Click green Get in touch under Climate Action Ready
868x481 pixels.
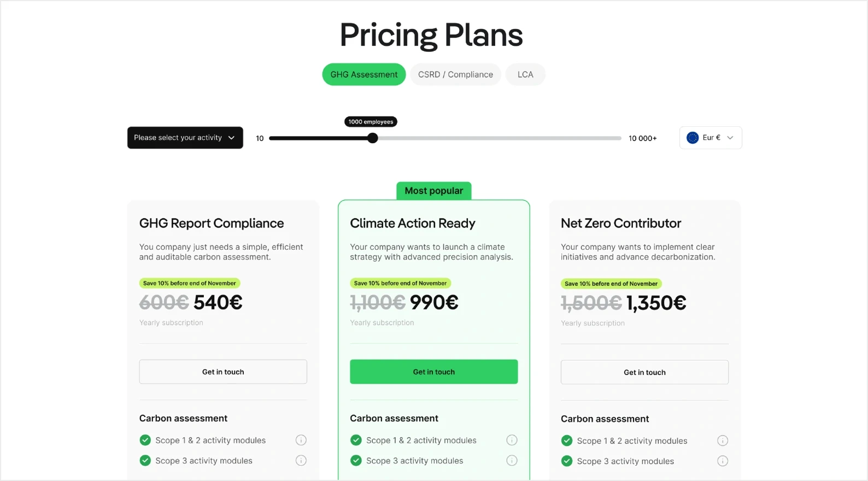point(434,372)
